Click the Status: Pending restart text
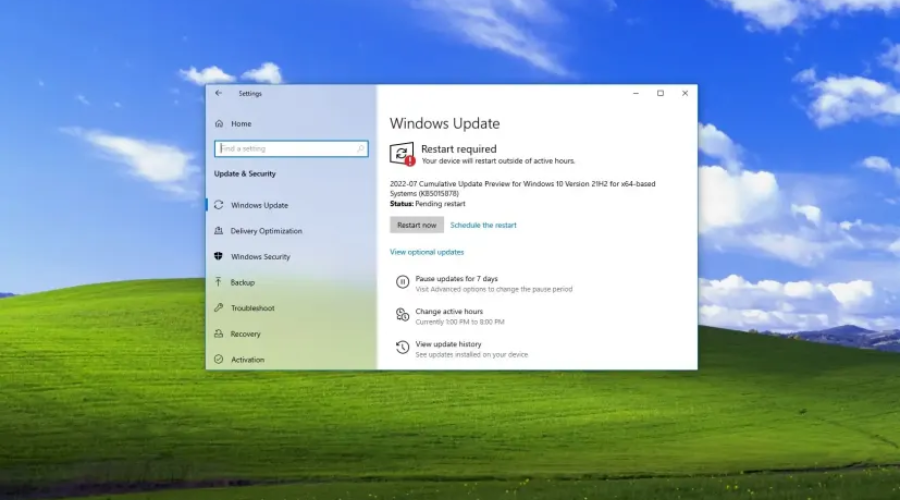Viewport: 900px width, 500px height. coord(428,204)
